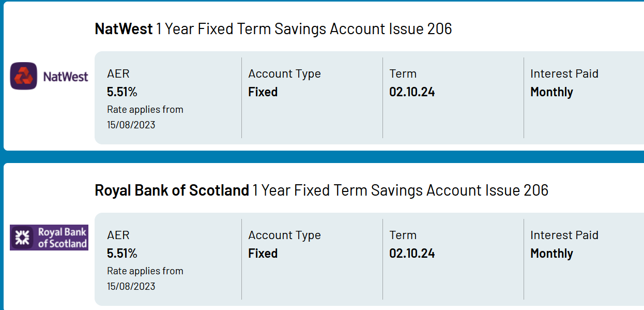
Task: Click NatWest rate applies from 15/08/2023 text
Action: pos(145,117)
